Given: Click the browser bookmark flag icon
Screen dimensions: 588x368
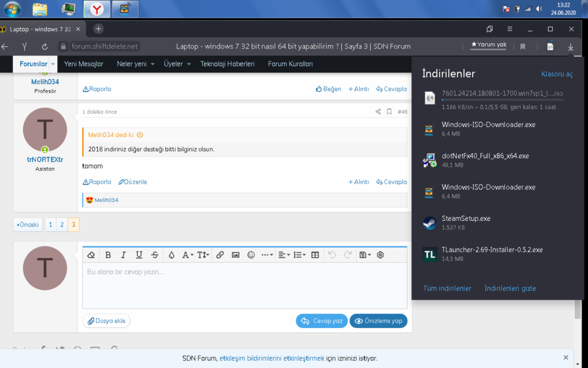Looking at the screenshot, I should click(x=523, y=46).
